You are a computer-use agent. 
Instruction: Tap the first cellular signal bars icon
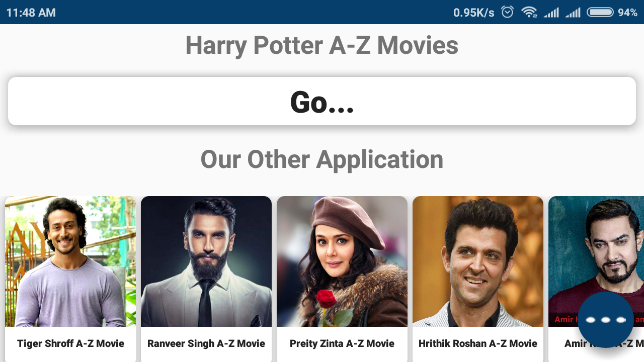(551, 12)
